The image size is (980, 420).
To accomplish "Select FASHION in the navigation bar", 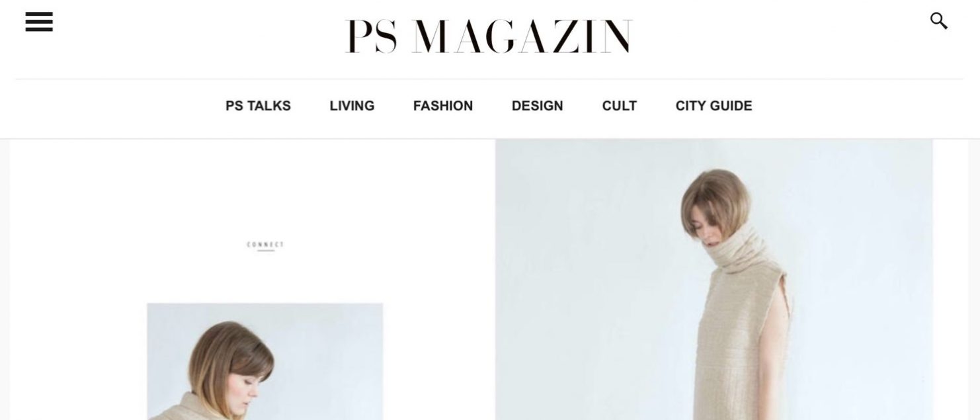I will (443, 106).
